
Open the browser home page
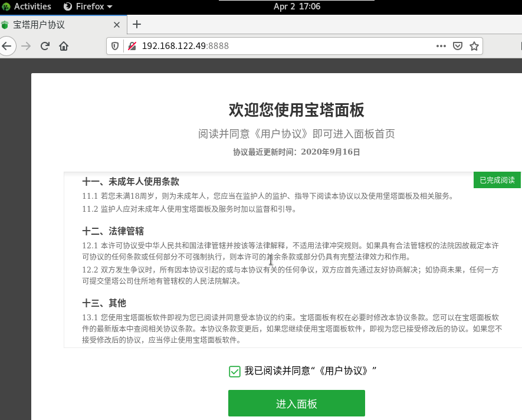(64, 46)
